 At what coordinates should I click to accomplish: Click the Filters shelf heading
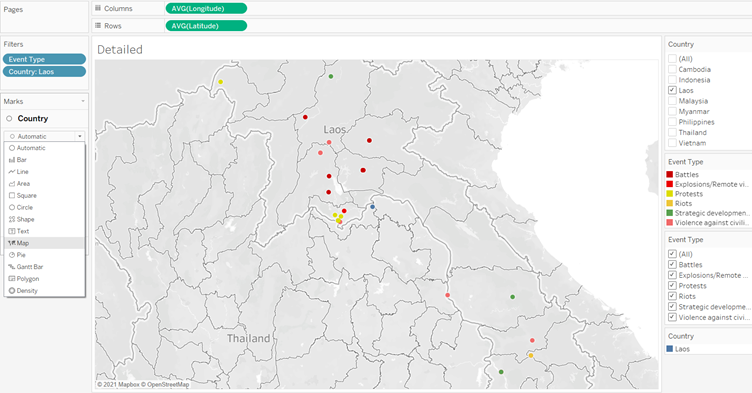(x=13, y=44)
